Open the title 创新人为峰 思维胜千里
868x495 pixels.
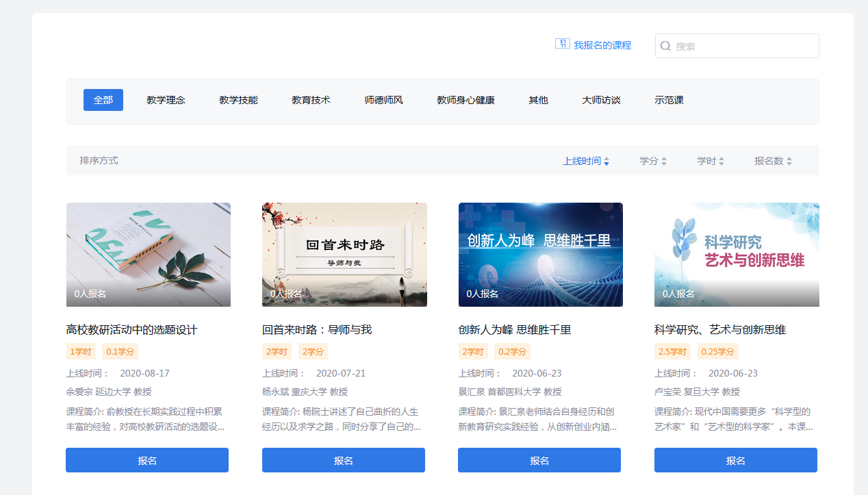click(515, 330)
